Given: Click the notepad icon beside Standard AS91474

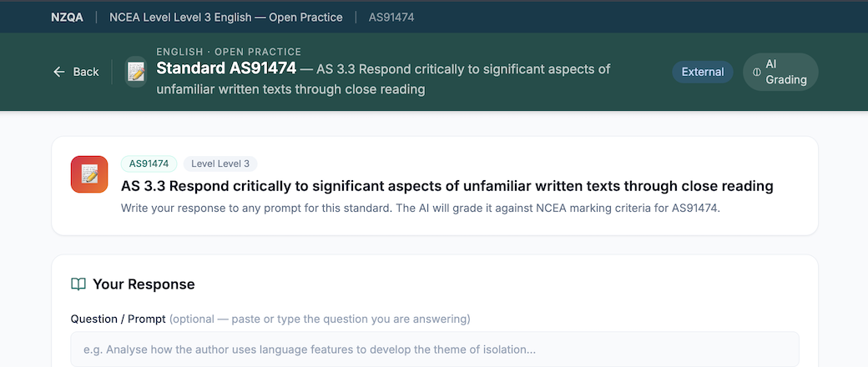Looking at the screenshot, I should click(x=135, y=72).
